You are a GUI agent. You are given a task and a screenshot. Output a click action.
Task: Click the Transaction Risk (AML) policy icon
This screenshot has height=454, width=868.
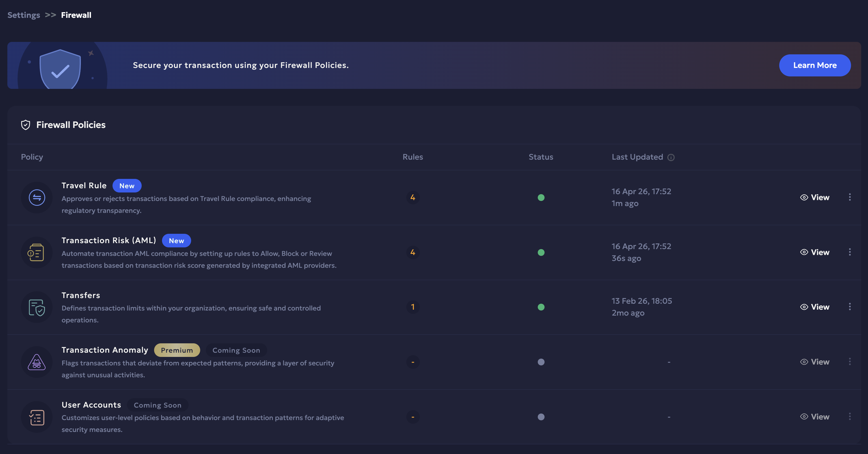pos(36,252)
